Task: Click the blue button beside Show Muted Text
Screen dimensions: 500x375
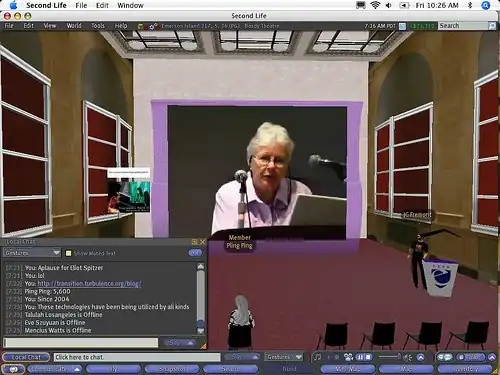Action: tap(195, 253)
